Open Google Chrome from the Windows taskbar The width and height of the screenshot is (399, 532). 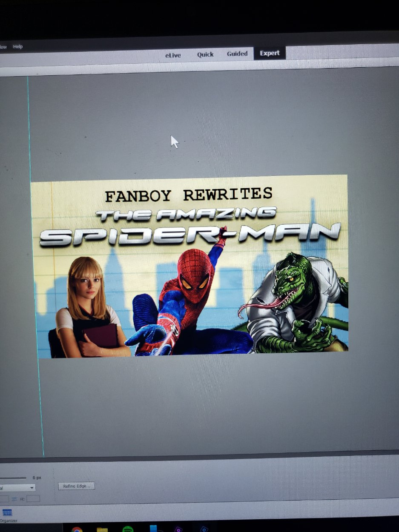(x=77, y=529)
